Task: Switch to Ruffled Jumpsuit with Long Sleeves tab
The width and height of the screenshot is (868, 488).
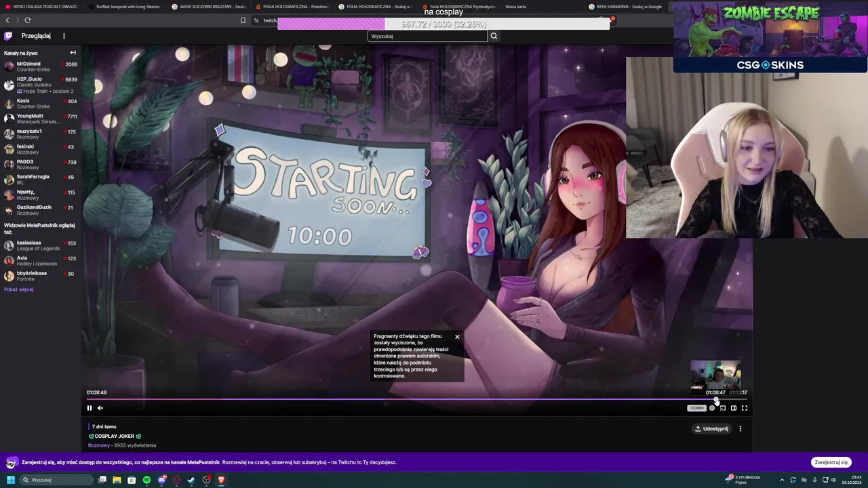Action: [x=125, y=7]
